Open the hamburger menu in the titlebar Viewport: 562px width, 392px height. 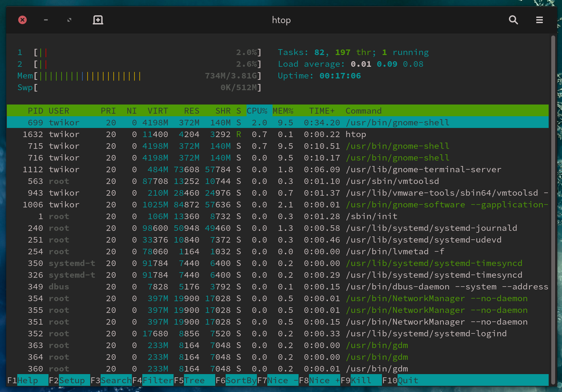539,20
